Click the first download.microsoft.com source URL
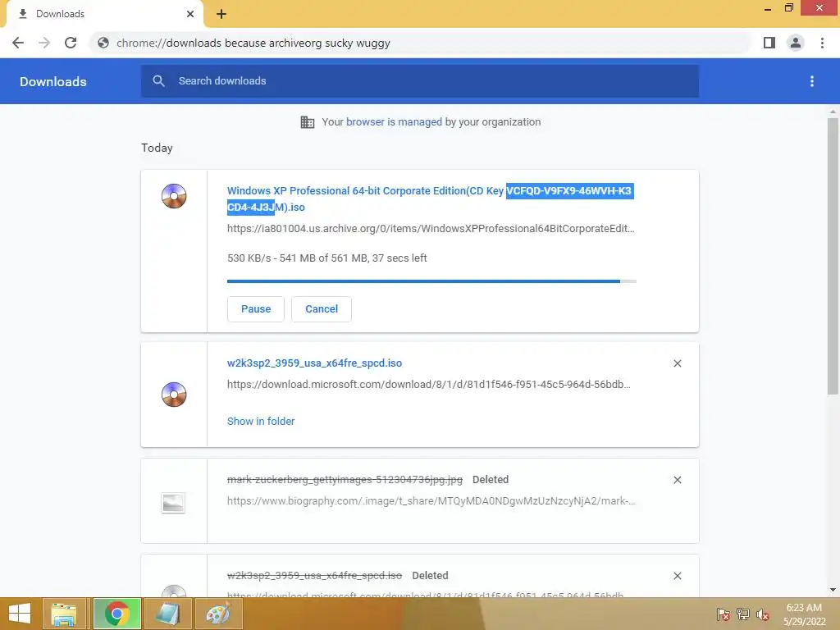 tap(428, 385)
